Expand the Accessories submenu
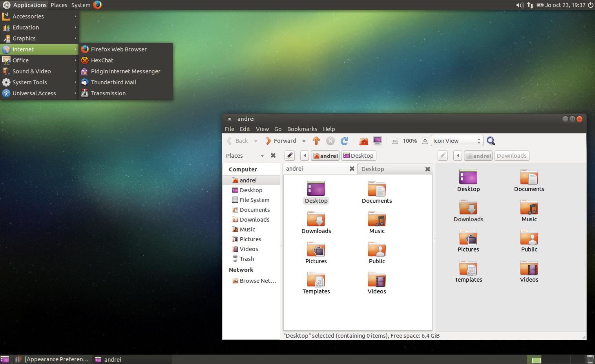595x364 pixels. point(40,16)
